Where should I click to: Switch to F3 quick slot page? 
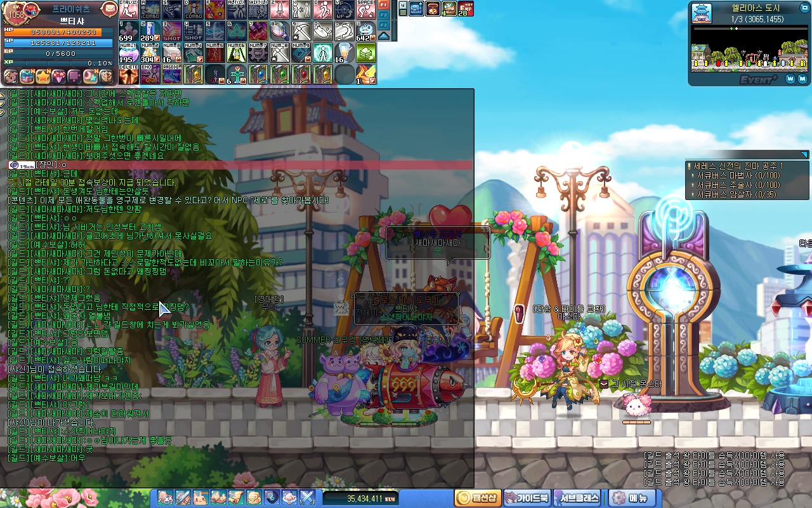click(384, 25)
